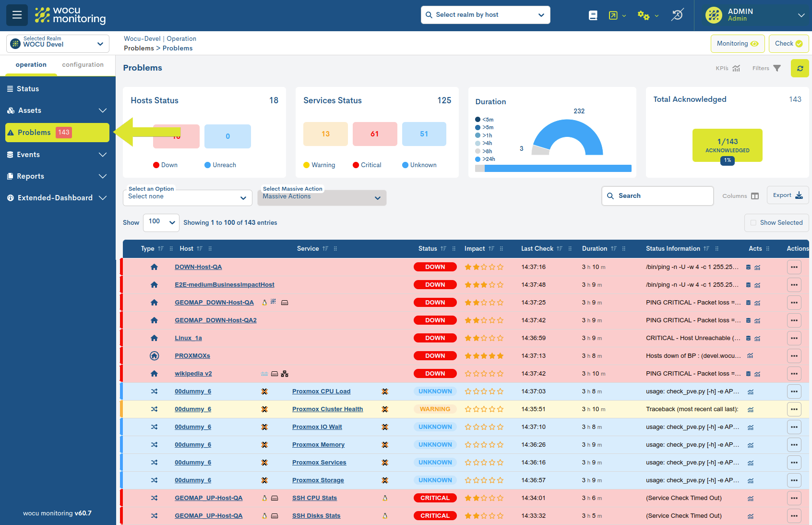Screen dimensions: 812x525
Task: Open the Selected Realm WOCU Devel dropdown
Action: click(x=58, y=44)
